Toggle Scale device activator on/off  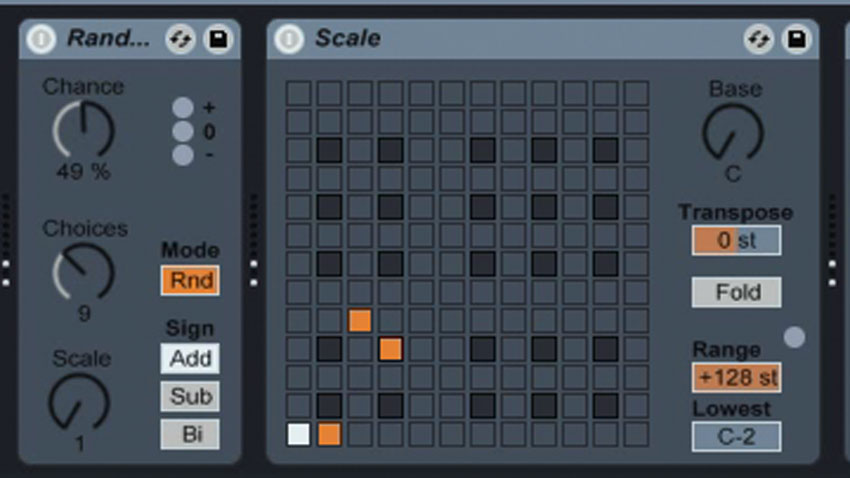pyautogui.click(x=289, y=39)
